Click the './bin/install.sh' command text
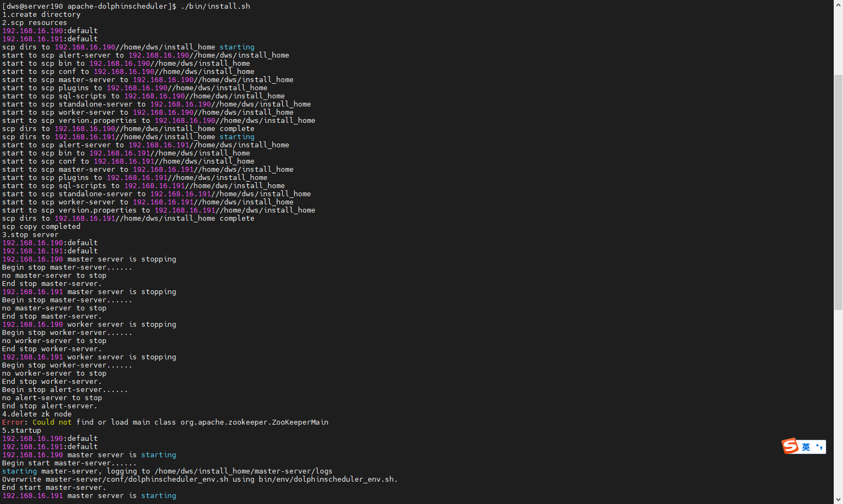This screenshot has height=504, width=843. [x=215, y=7]
